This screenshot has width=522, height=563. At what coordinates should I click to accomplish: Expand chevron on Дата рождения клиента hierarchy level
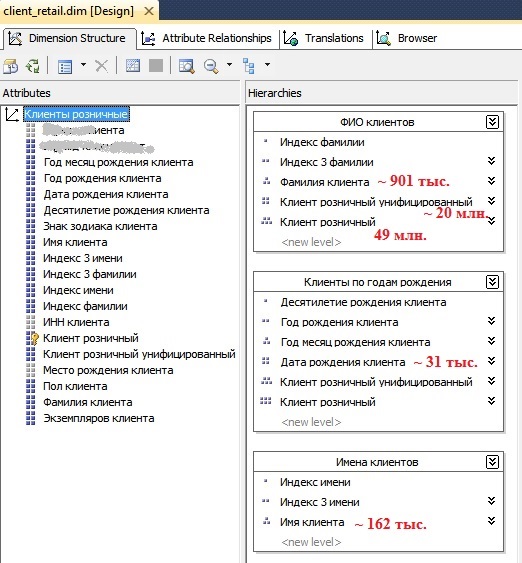coord(491,361)
